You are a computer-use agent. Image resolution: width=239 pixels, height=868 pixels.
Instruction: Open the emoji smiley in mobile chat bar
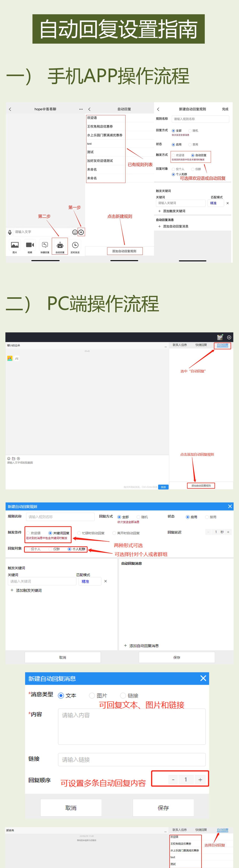[75, 232]
